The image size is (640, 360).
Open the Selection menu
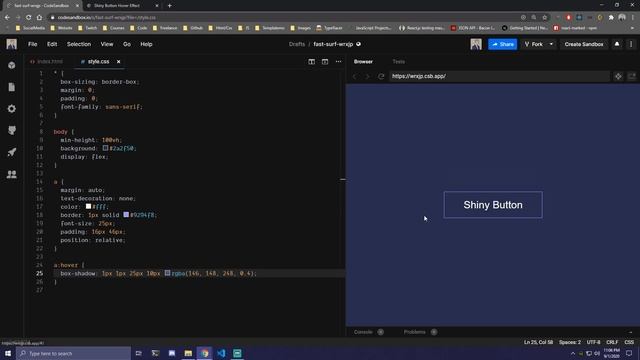79,44
